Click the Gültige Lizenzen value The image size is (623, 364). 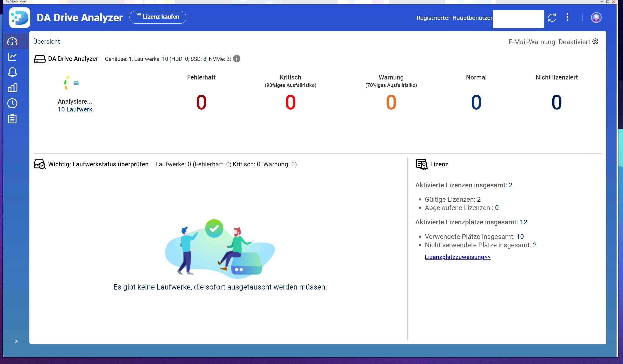point(479,199)
